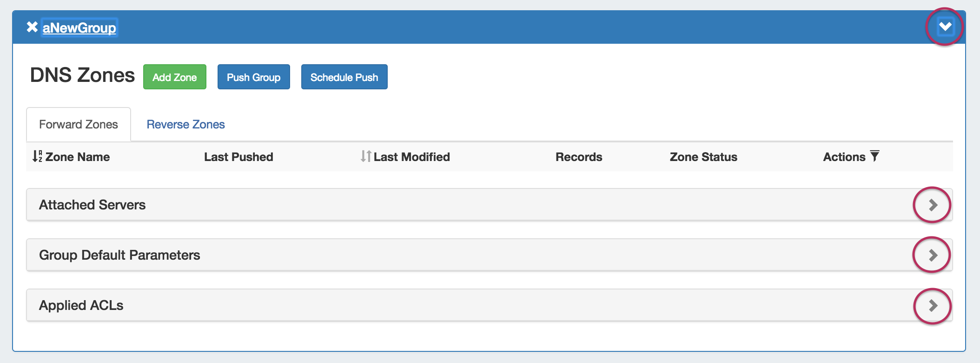Click the Last Modified sort arrows icon

click(366, 156)
